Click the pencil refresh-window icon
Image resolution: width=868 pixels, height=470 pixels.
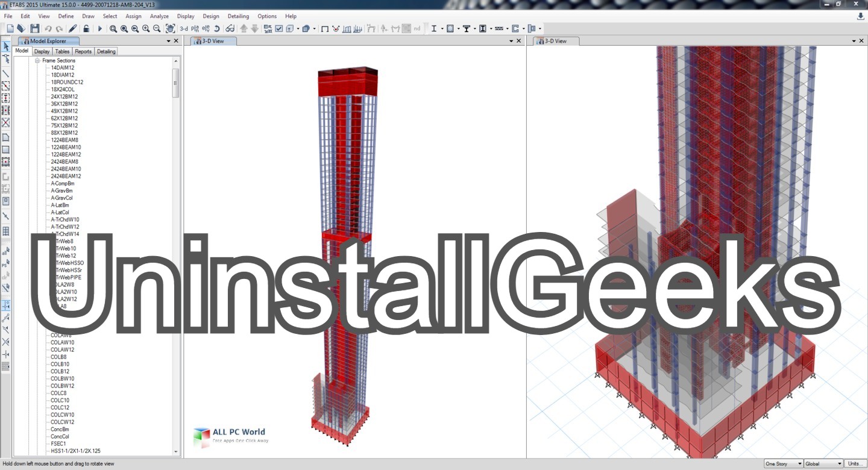point(73,28)
